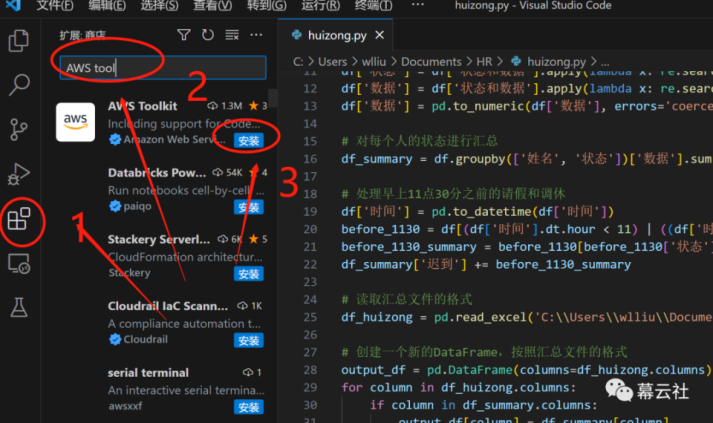Click the extensions list scrollbar thumb
Screen dimensions: 713x423
tap(273, 98)
